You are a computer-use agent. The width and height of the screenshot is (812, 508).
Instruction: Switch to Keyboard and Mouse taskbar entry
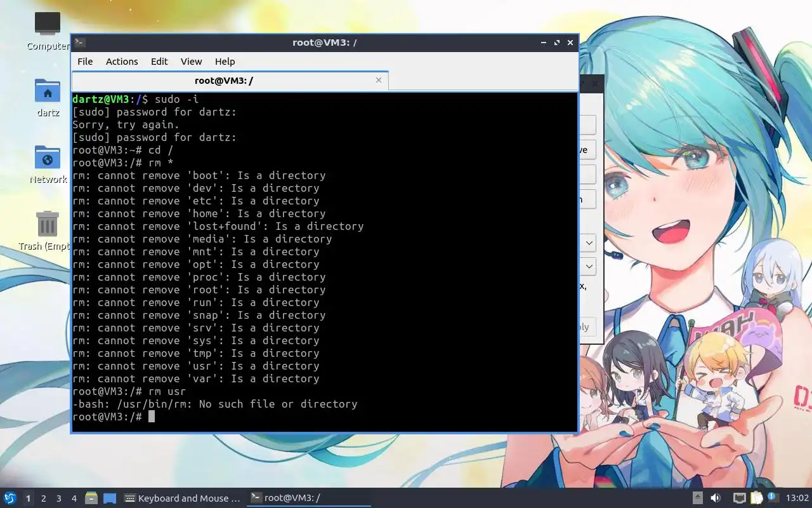[182, 498]
